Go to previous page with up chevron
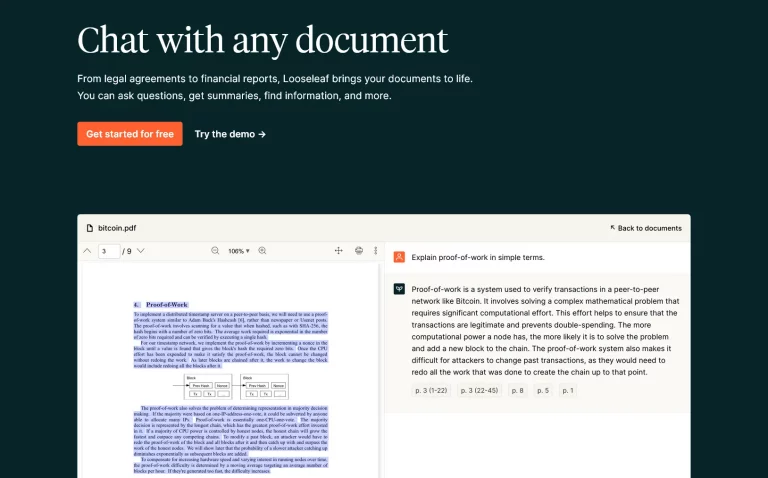The image size is (768, 478). tap(87, 251)
